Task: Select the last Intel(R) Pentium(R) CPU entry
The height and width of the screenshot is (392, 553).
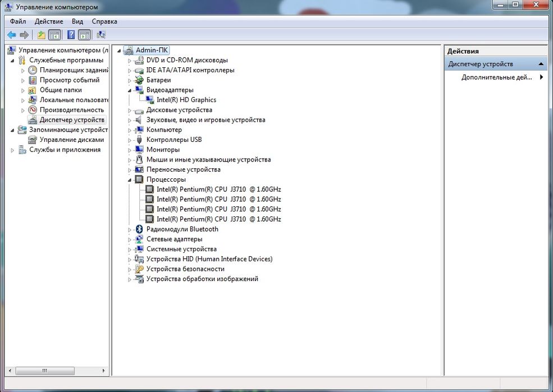Action: click(x=218, y=219)
